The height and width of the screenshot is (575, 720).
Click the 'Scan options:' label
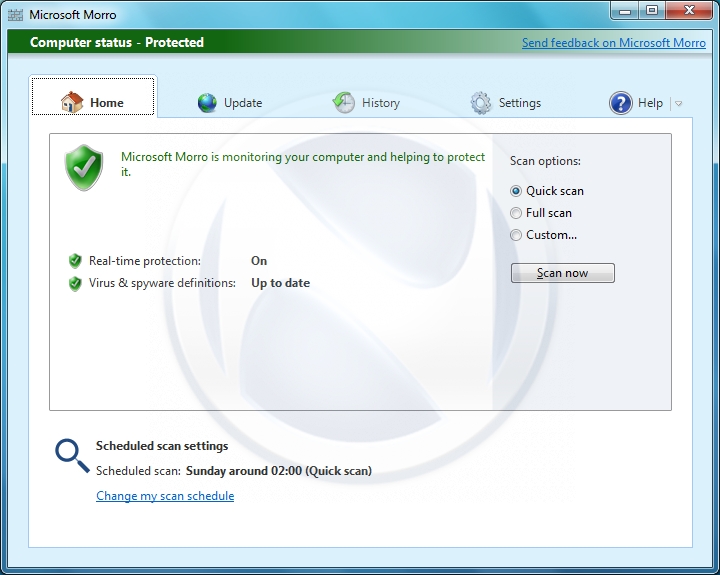(x=545, y=161)
